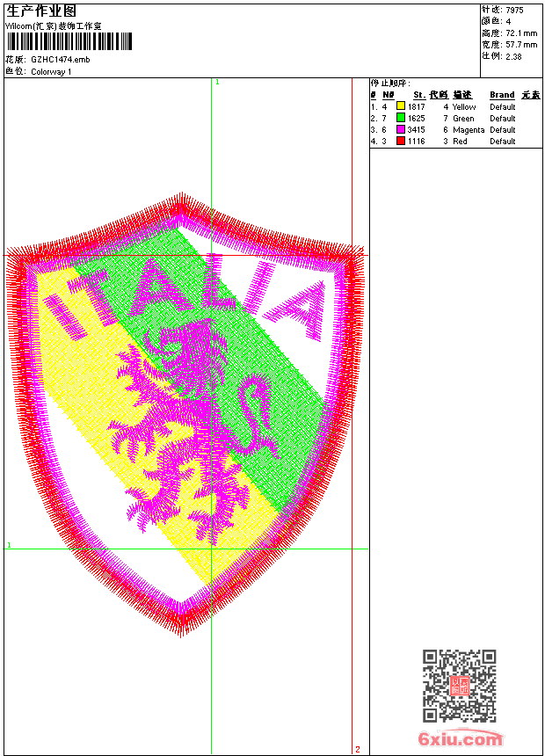
Task: Click the 生产作业图 heading
Action: (41, 11)
